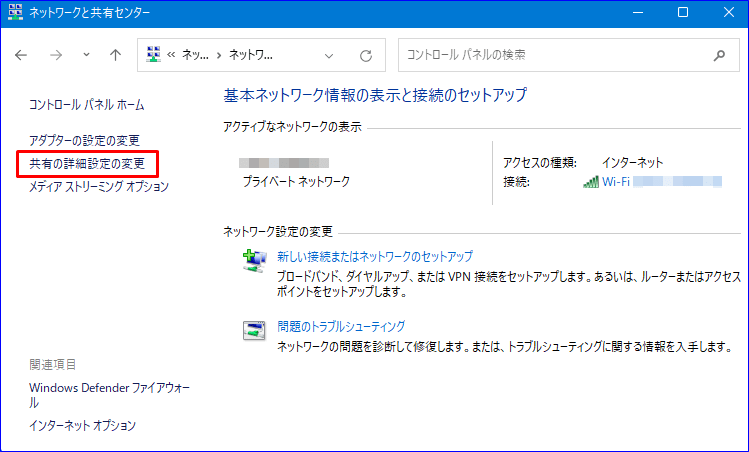Image resolution: width=749 pixels, height=452 pixels.
Task: Click the magnifying glass search icon
Action: [x=719, y=55]
